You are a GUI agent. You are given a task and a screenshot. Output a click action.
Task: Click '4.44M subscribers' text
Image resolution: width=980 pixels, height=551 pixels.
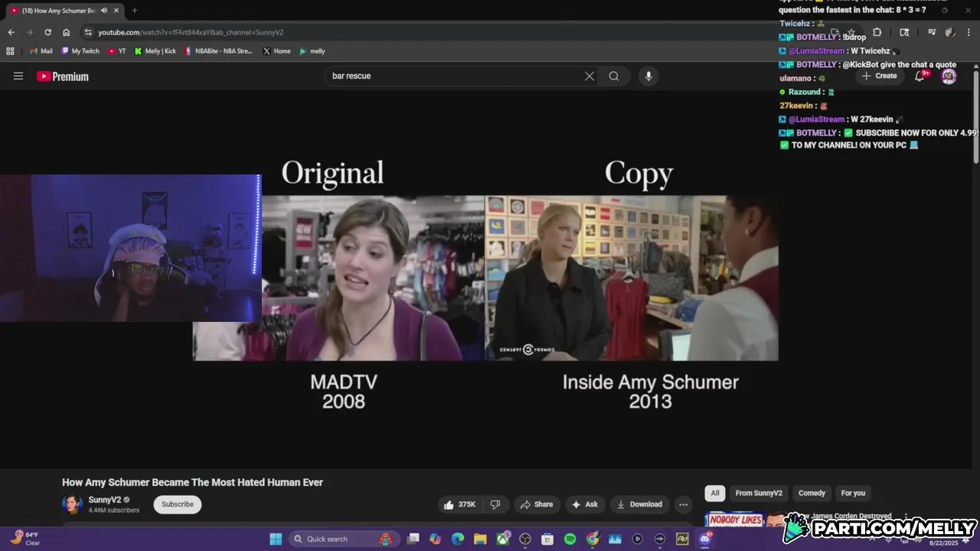click(114, 510)
